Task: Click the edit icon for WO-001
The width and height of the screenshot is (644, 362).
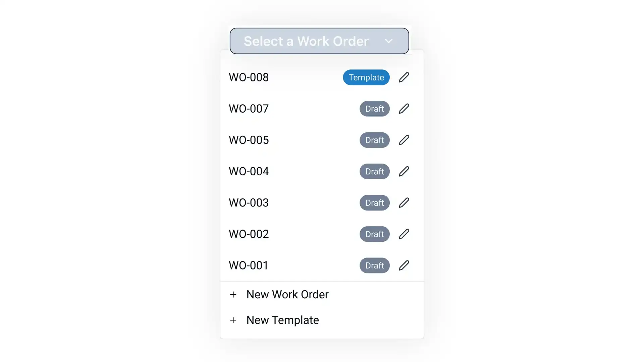Action: coord(404,265)
